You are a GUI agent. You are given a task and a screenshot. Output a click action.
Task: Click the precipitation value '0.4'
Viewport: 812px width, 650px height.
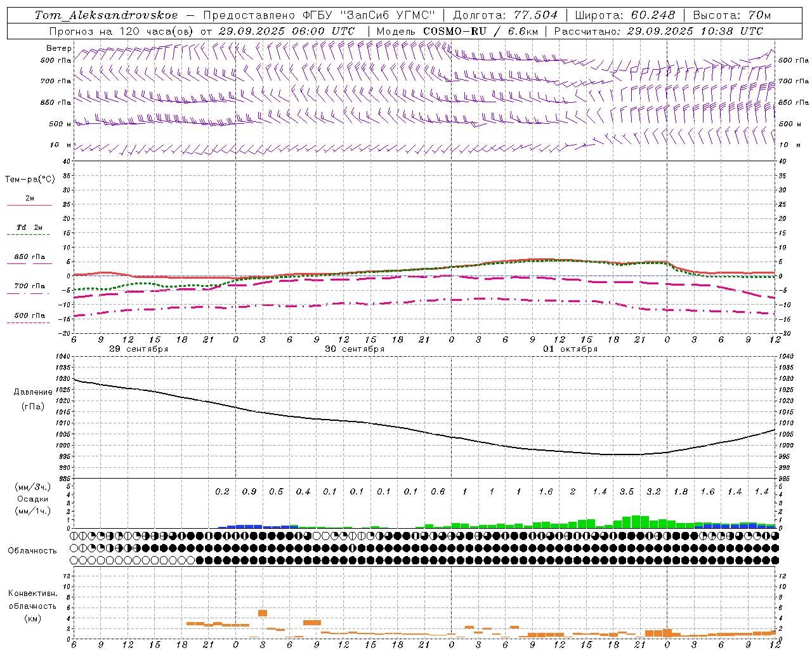point(303,492)
